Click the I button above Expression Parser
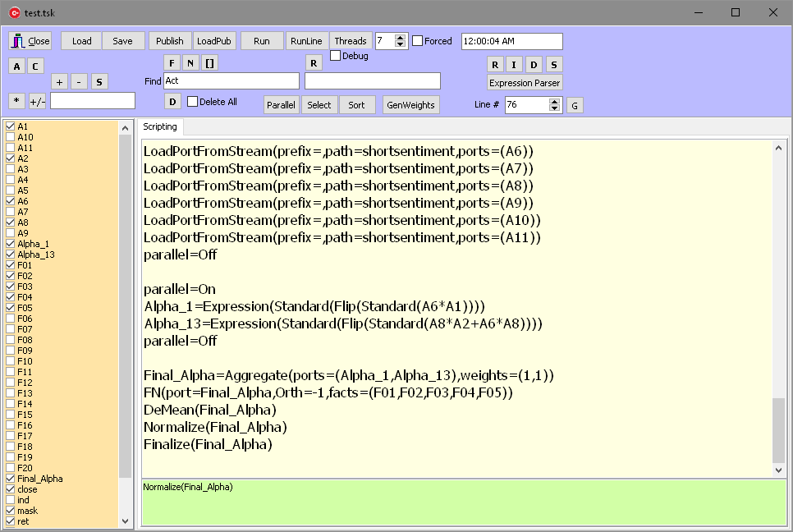 coord(514,65)
